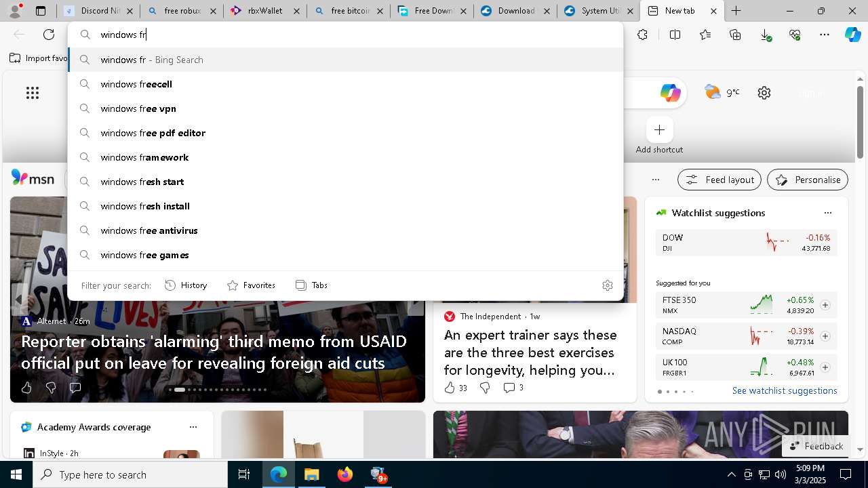
Task: Open comments on the USAID article
Action: point(75,388)
